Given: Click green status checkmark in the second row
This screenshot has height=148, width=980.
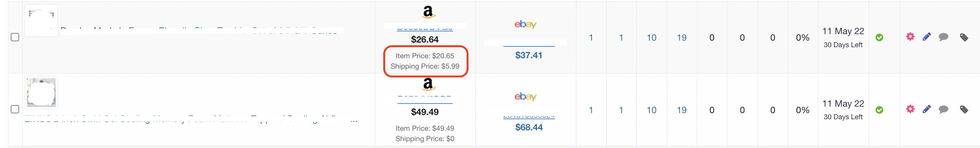Looking at the screenshot, I should (879, 110).
